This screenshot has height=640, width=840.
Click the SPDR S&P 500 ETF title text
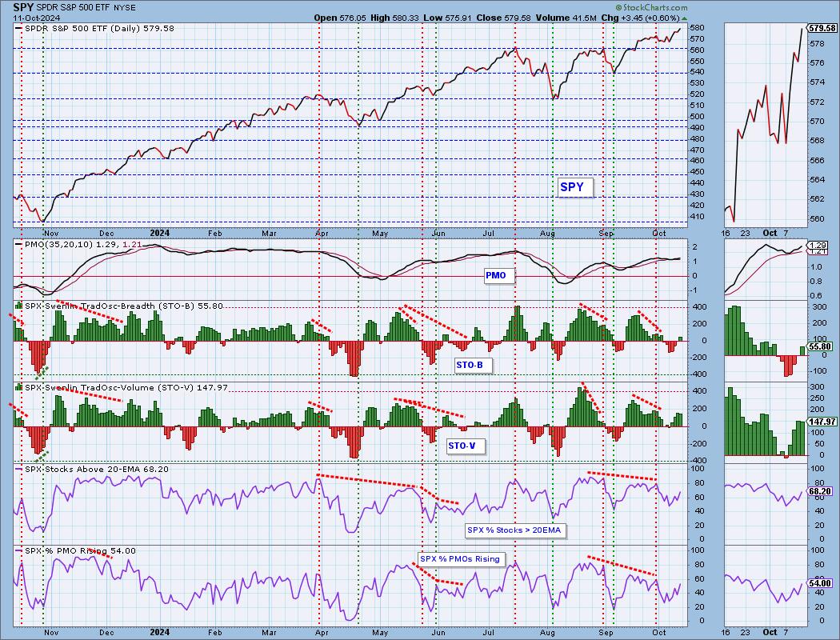(72, 7)
